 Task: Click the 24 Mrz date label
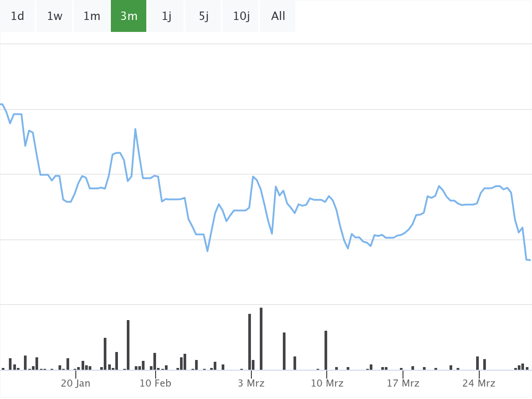click(479, 383)
